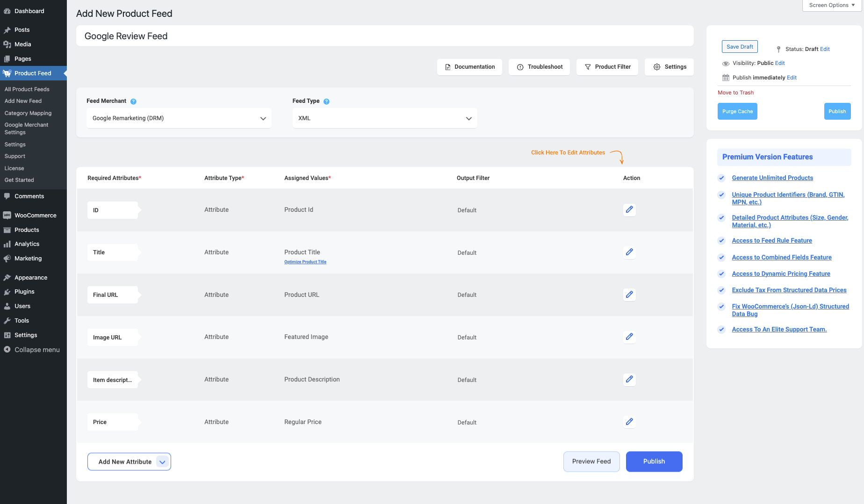The image size is (864, 504).
Task: Click Edit link next to Publish immediately
Action: 792,78
